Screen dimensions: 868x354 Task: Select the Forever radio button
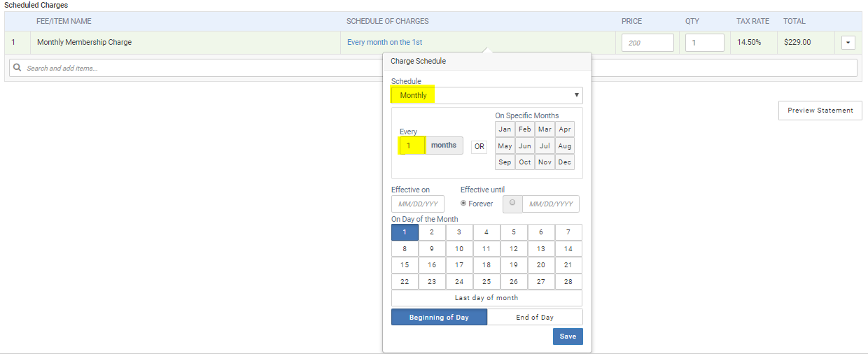(463, 204)
